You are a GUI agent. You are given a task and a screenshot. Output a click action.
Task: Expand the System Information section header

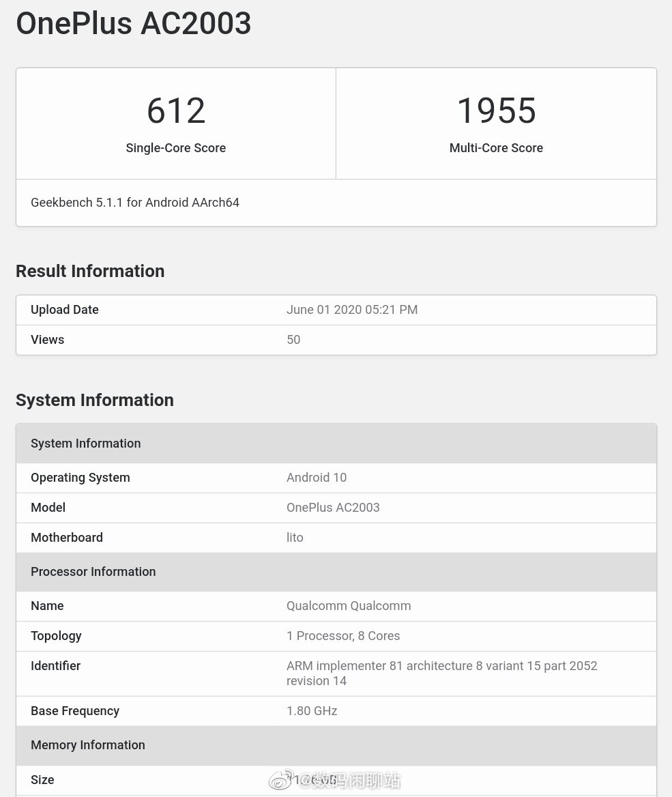[85, 443]
